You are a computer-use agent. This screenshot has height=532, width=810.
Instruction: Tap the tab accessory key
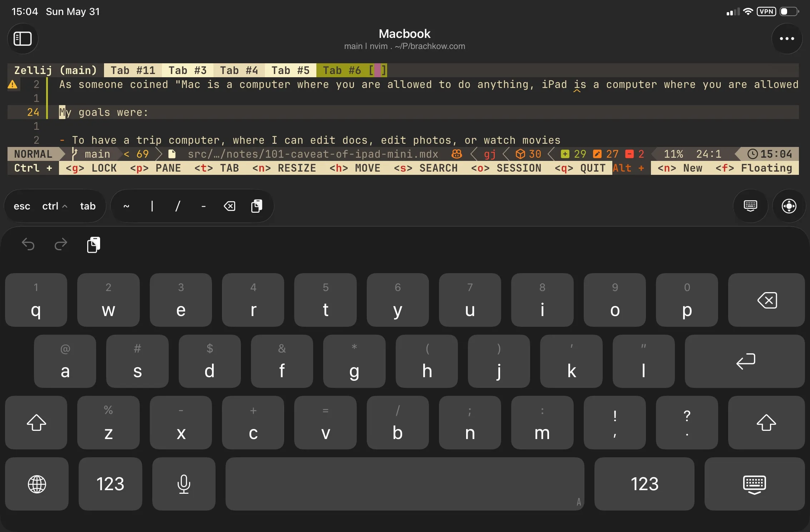pyautogui.click(x=88, y=206)
